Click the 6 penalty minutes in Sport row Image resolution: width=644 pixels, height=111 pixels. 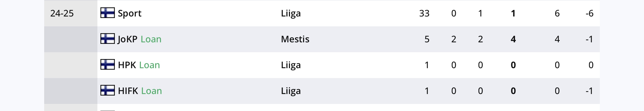coord(557,13)
